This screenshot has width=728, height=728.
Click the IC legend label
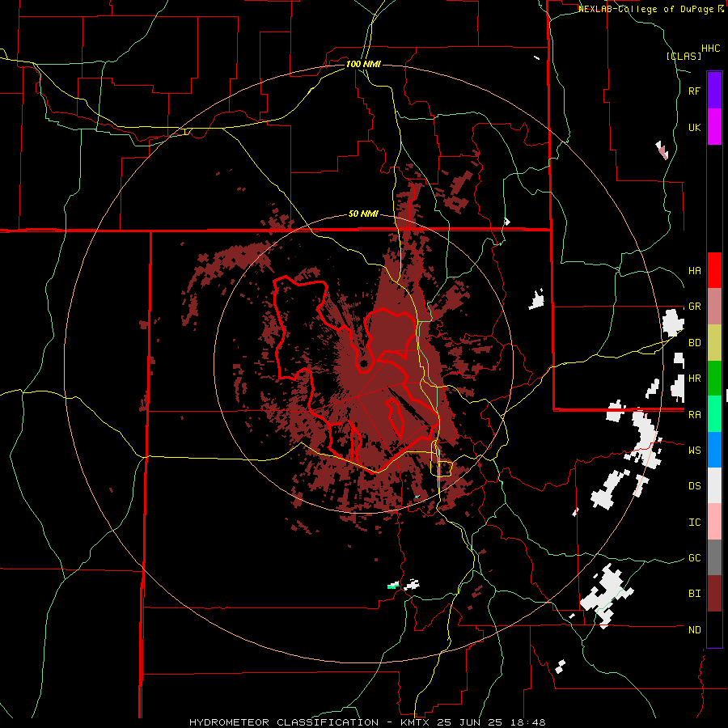(x=694, y=523)
